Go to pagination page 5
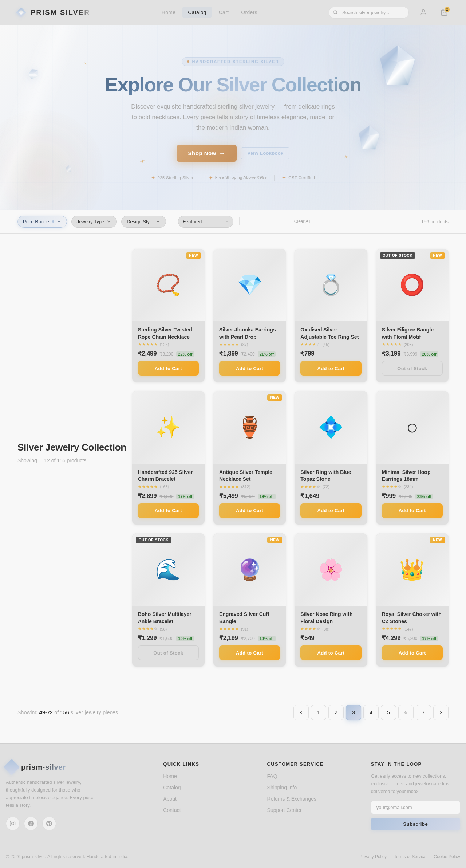 [388, 712]
